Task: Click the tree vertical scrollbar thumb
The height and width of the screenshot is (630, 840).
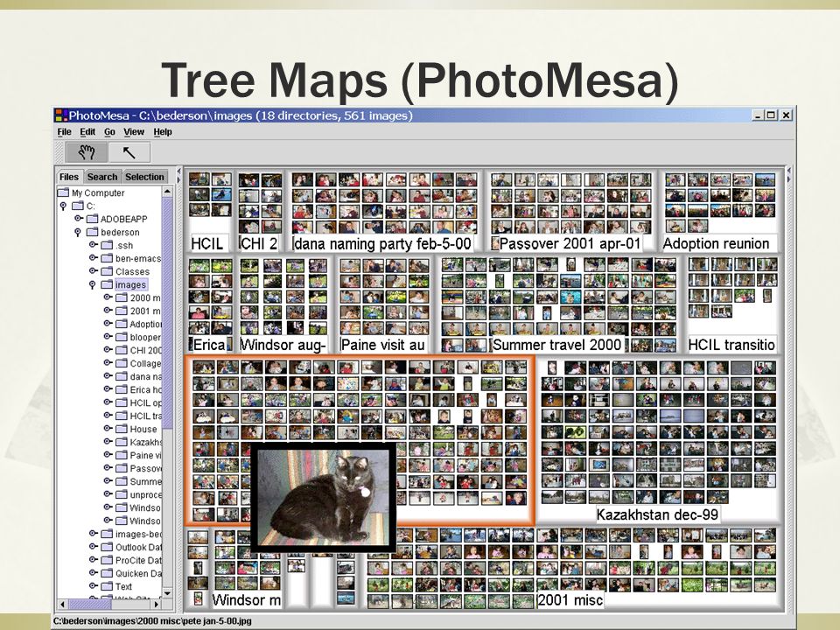Action: 167,313
